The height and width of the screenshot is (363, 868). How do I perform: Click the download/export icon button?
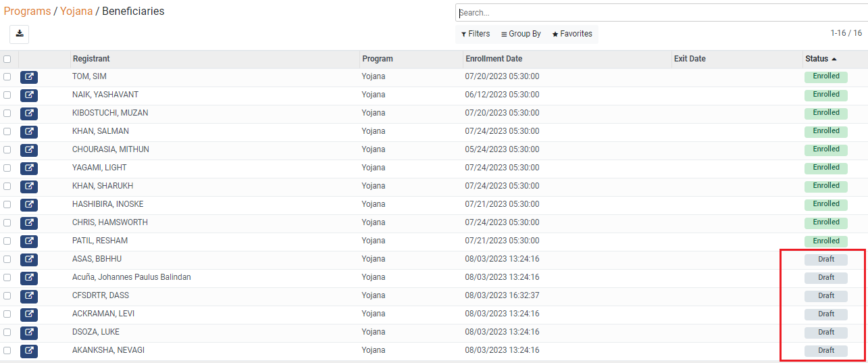coord(20,34)
